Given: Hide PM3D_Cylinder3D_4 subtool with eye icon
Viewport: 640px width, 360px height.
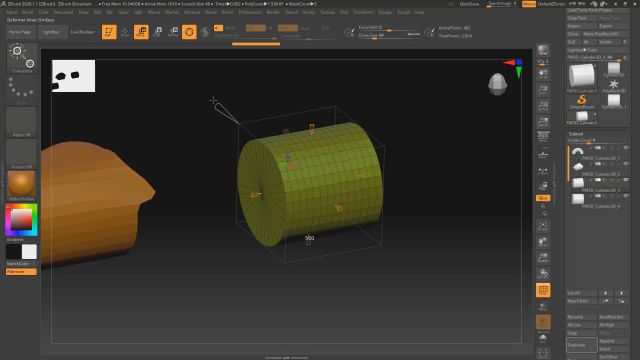Looking at the screenshot, I should [x=626, y=196].
